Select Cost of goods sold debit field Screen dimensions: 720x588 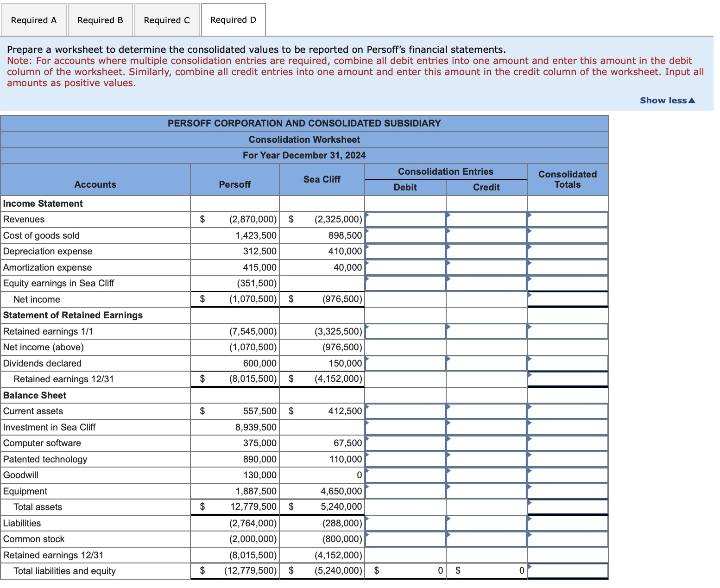tap(405, 235)
